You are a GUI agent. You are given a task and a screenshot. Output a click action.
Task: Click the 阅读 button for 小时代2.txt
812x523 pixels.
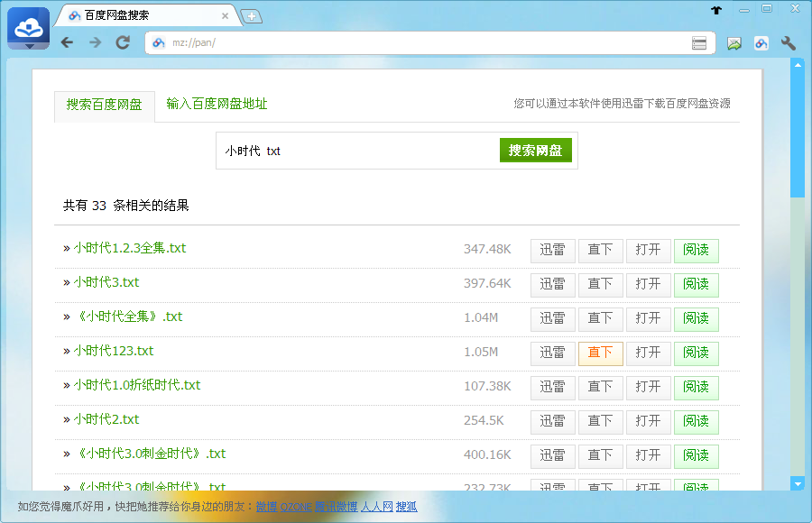coord(697,421)
